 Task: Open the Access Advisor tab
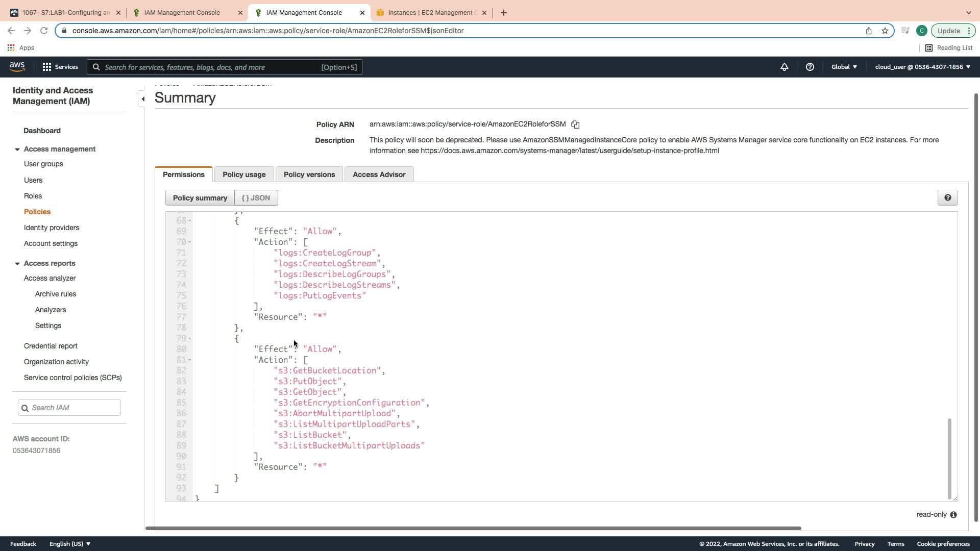(x=379, y=174)
